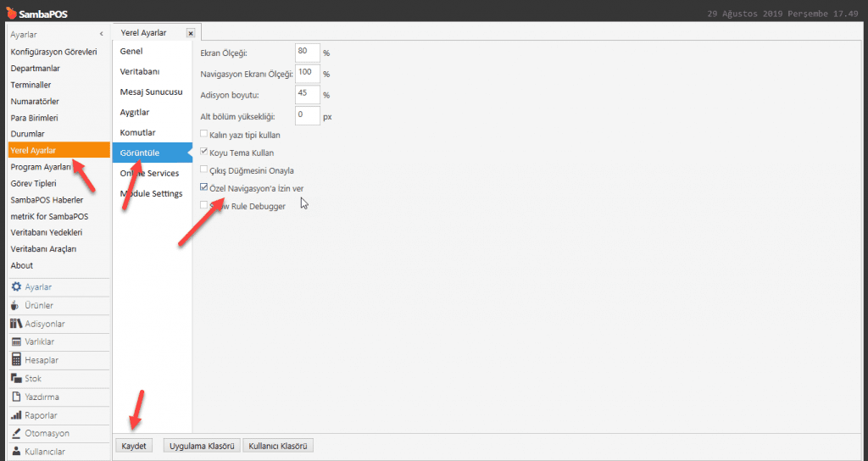Image resolution: width=868 pixels, height=461 pixels.
Task: Click the Raporlar bar chart icon
Action: (16, 415)
